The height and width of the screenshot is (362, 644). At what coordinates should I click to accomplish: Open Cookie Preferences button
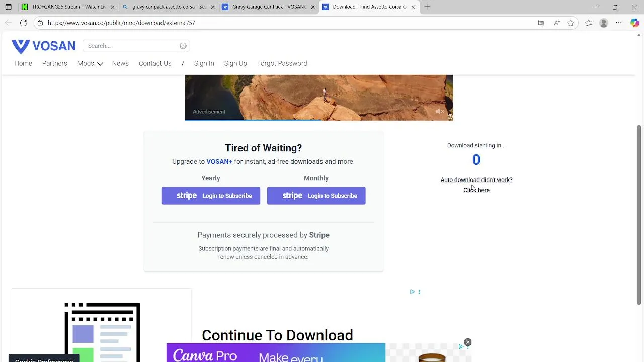coord(44,358)
